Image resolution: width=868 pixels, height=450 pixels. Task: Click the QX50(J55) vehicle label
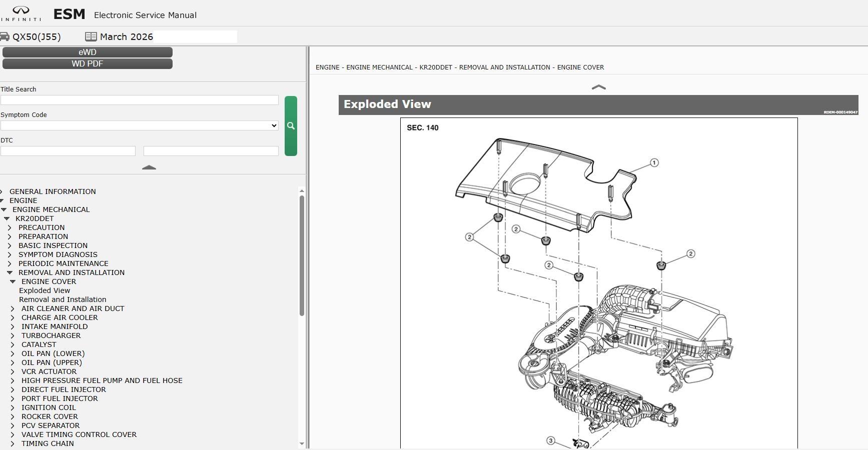point(37,36)
